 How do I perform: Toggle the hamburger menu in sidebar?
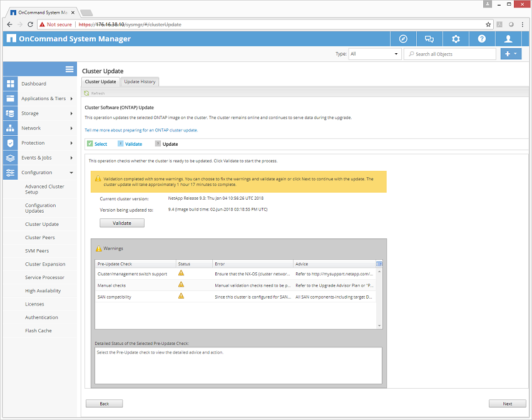(69, 69)
